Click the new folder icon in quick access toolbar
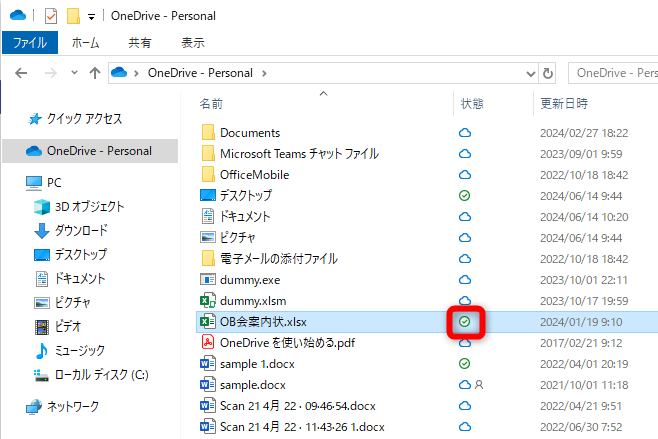 [73, 16]
